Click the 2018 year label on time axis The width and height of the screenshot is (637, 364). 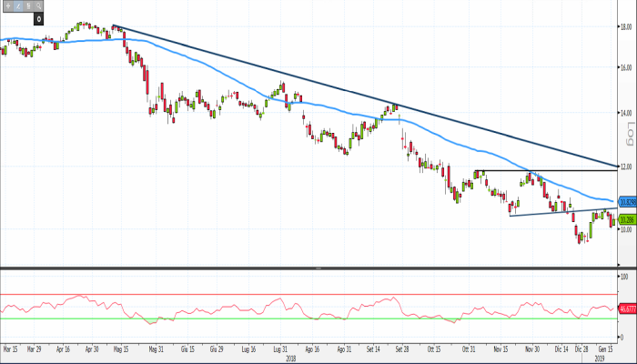click(291, 359)
